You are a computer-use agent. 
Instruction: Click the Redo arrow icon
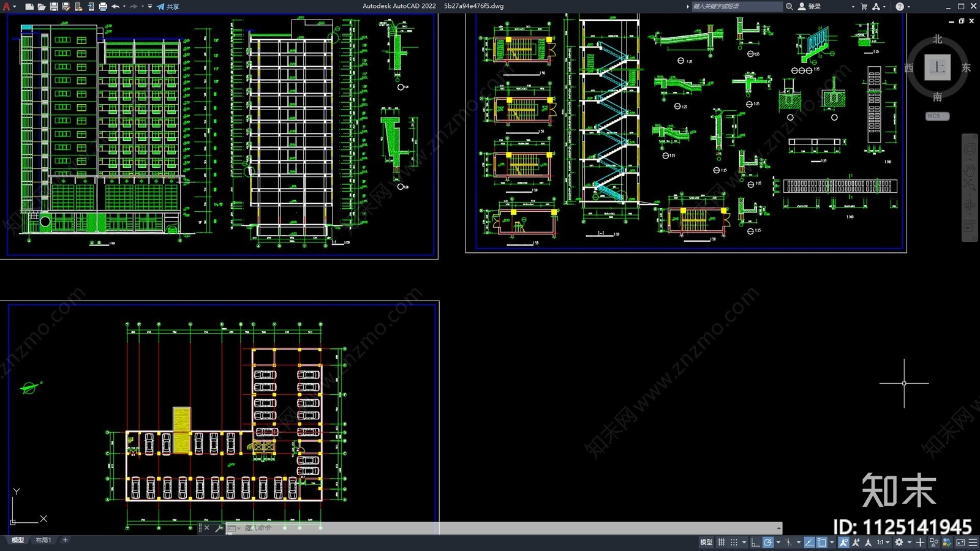click(133, 6)
